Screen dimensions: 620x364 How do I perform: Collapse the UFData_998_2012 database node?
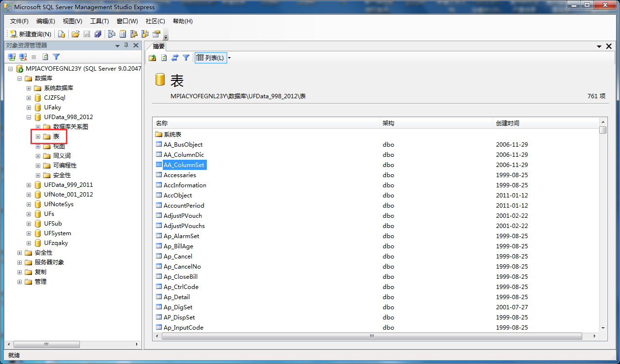coord(28,117)
